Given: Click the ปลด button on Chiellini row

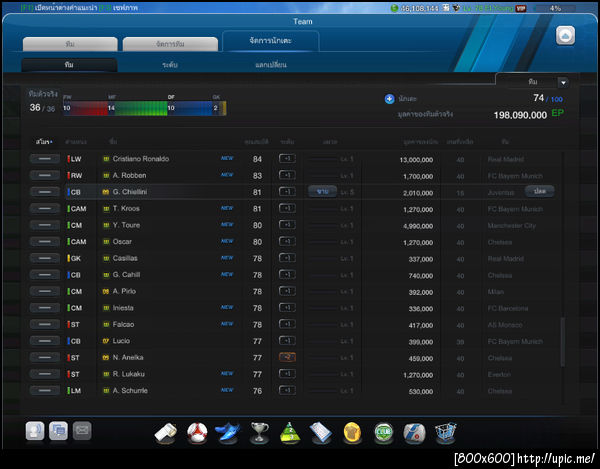Looking at the screenshot, I should pos(540,191).
